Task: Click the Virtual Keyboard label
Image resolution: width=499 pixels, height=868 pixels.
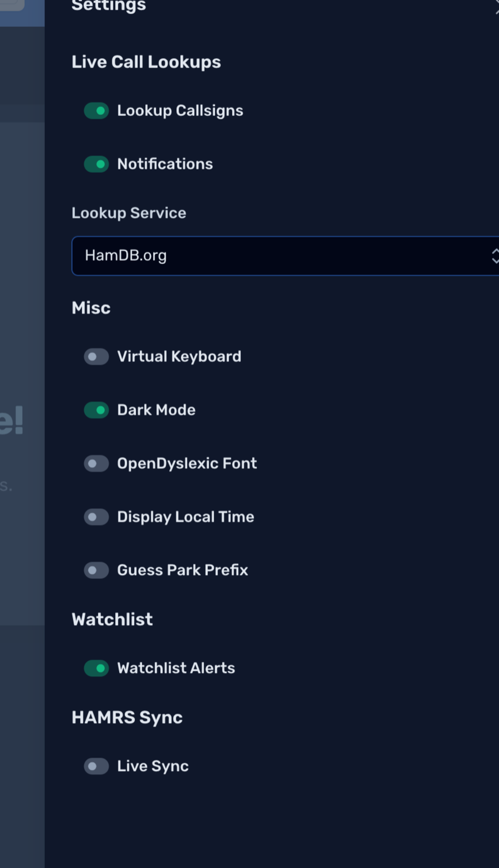Action: [179, 356]
